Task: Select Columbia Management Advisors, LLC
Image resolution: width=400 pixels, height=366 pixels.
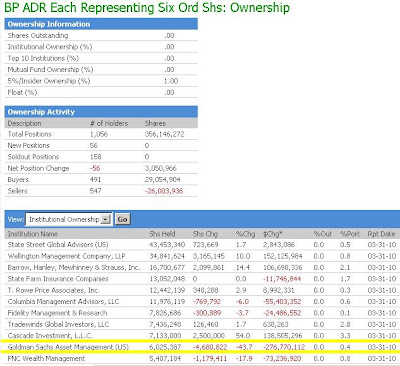Action: (63, 301)
